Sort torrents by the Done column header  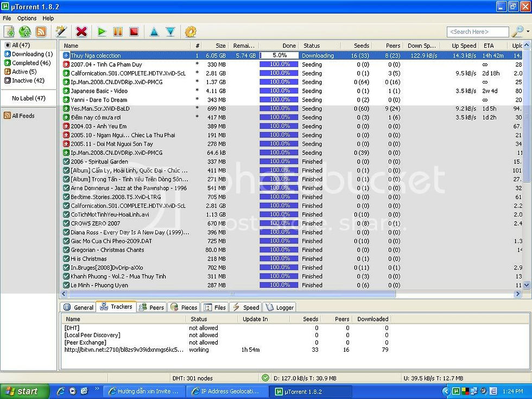(x=279, y=46)
